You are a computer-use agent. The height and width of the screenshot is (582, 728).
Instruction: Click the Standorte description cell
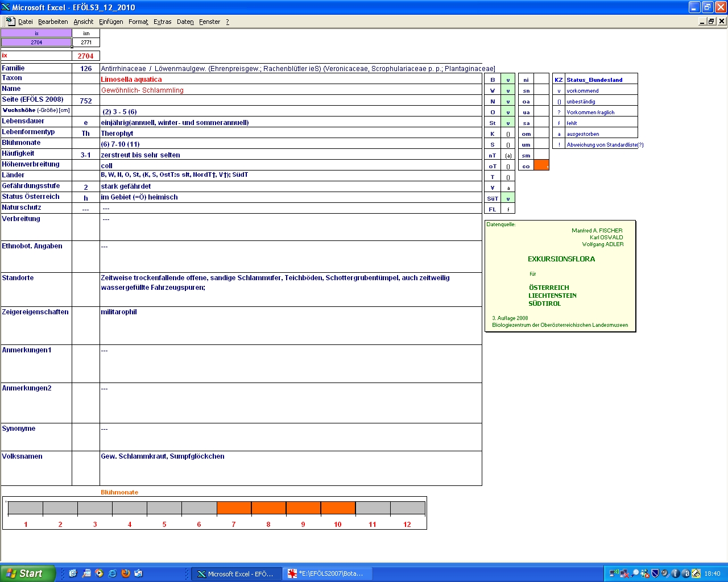coord(291,289)
